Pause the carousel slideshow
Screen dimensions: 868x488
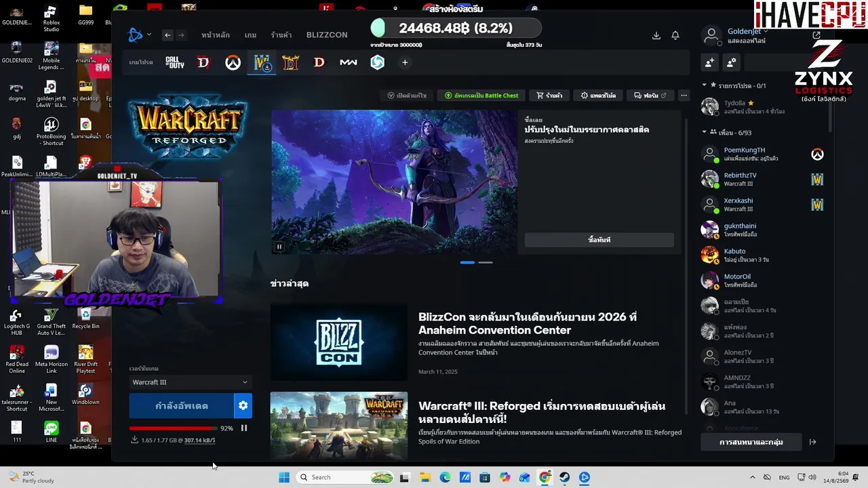click(279, 247)
